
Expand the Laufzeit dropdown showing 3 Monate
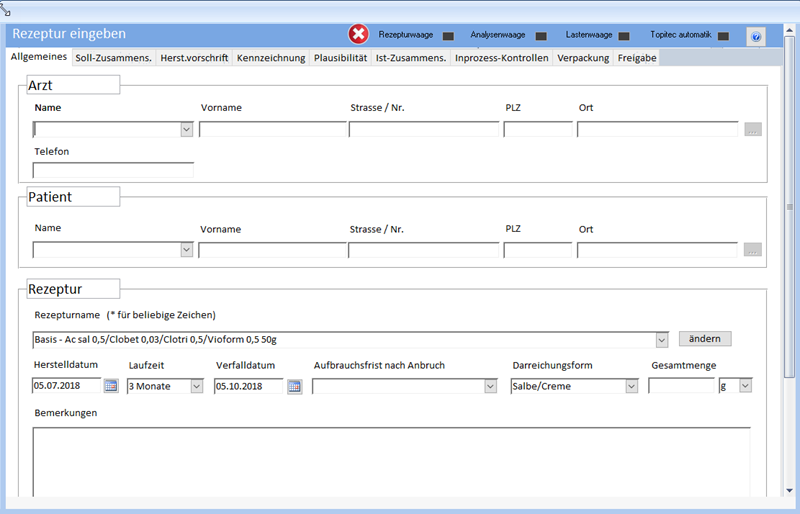click(x=196, y=386)
